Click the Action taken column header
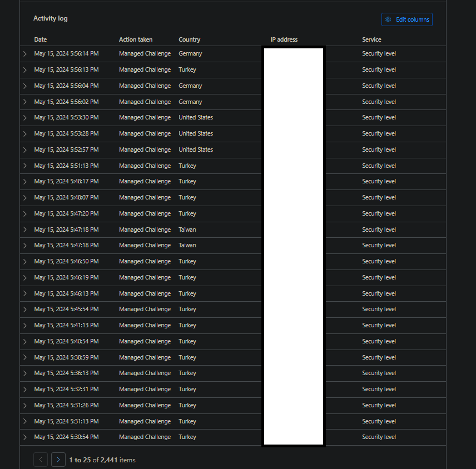 pos(136,39)
